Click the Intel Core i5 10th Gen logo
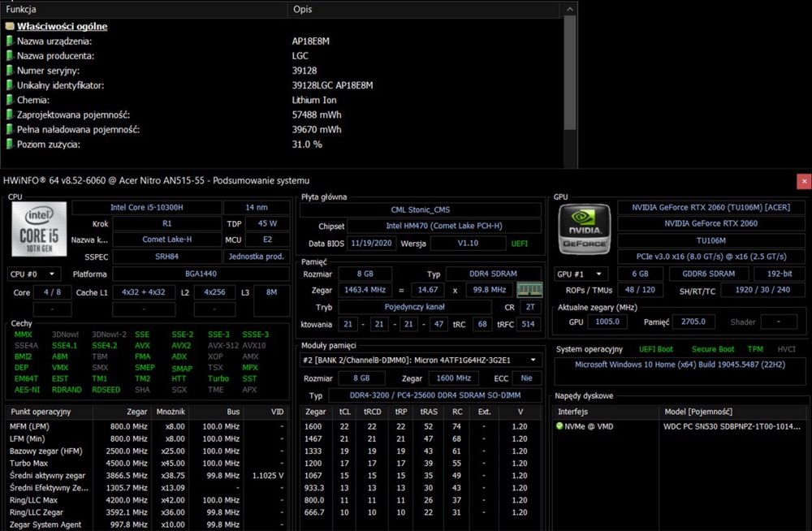The width and height of the screenshot is (812, 531). click(x=39, y=229)
